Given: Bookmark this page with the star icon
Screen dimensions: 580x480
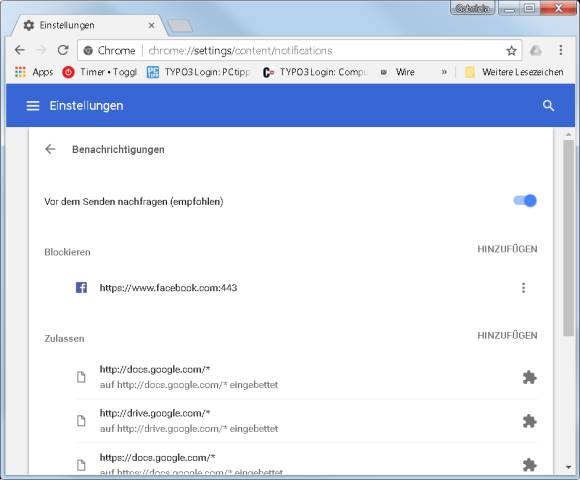Looking at the screenshot, I should pyautogui.click(x=512, y=51).
